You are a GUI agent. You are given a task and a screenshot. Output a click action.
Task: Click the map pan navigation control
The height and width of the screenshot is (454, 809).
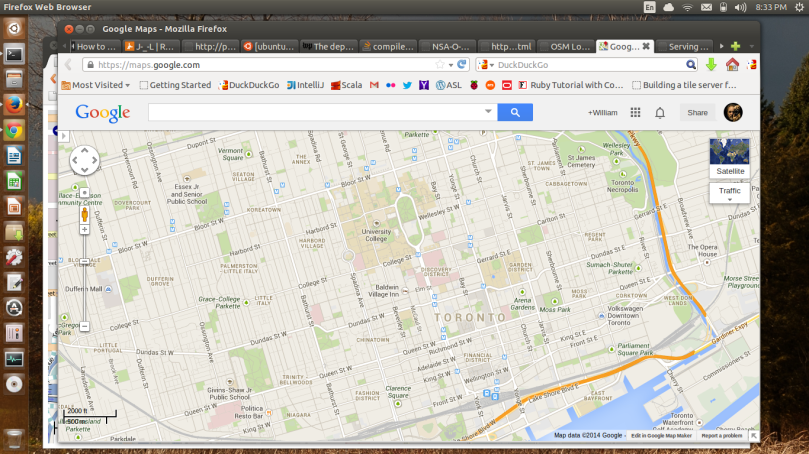(85, 160)
